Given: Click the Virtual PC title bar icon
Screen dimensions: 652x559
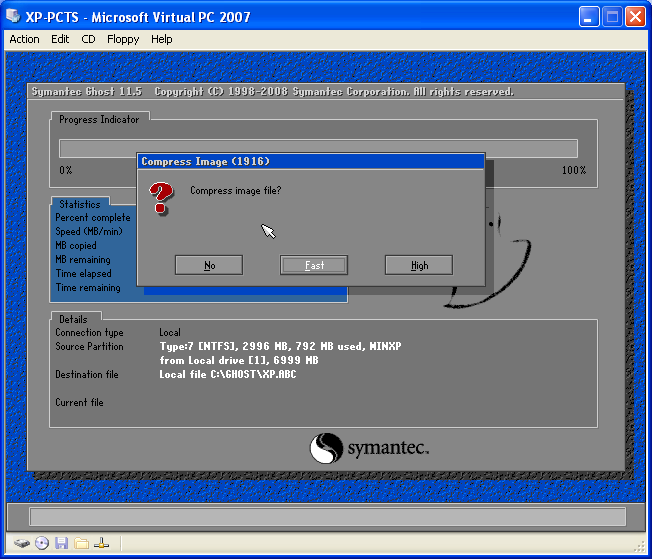Looking at the screenshot, I should (x=13, y=17).
